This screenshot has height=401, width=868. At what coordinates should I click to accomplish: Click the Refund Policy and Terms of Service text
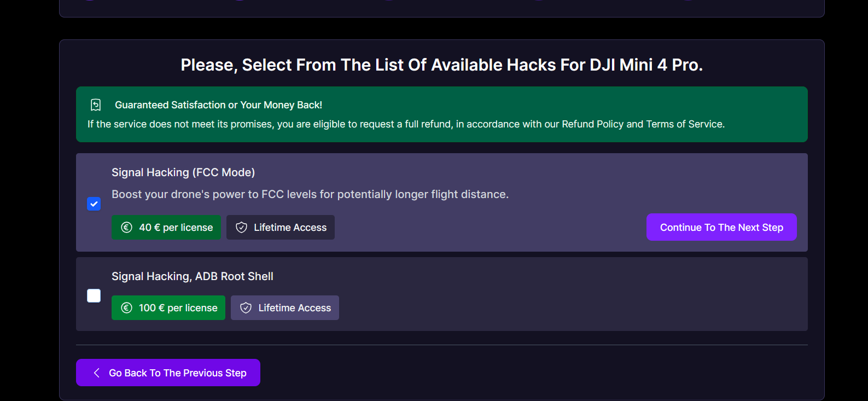point(643,124)
